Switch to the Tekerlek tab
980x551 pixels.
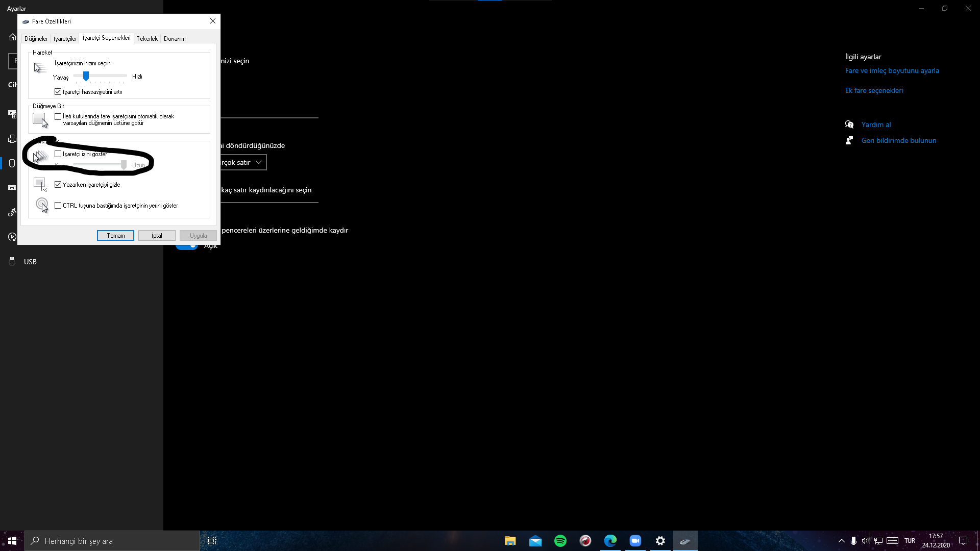coord(146,39)
